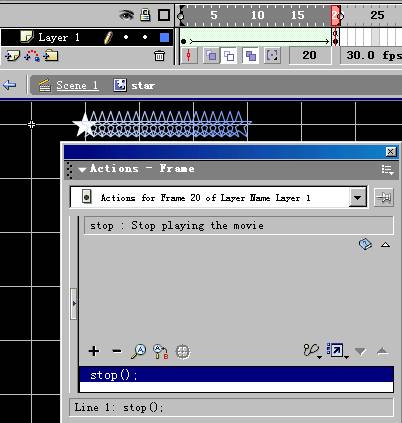
Task: Toggle visibility dot for Layer 1
Action: tap(126, 37)
